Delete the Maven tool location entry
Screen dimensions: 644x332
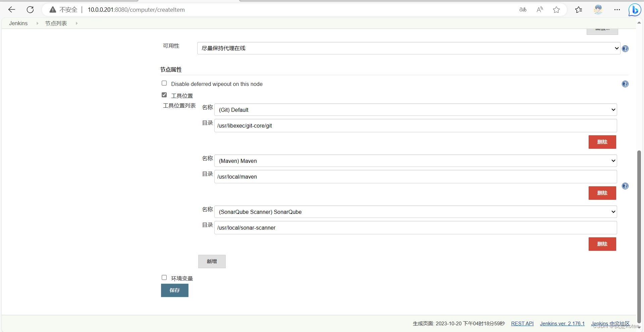602,193
